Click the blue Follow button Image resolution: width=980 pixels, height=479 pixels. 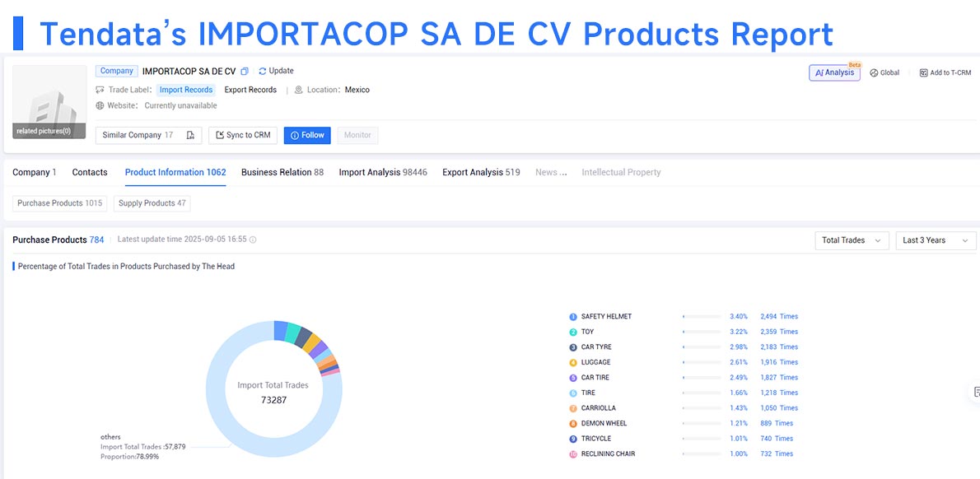(307, 136)
